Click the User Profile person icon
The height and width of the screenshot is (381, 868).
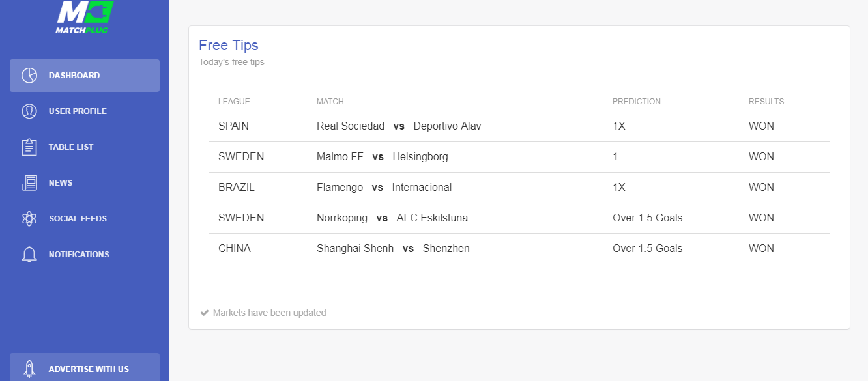(x=29, y=111)
